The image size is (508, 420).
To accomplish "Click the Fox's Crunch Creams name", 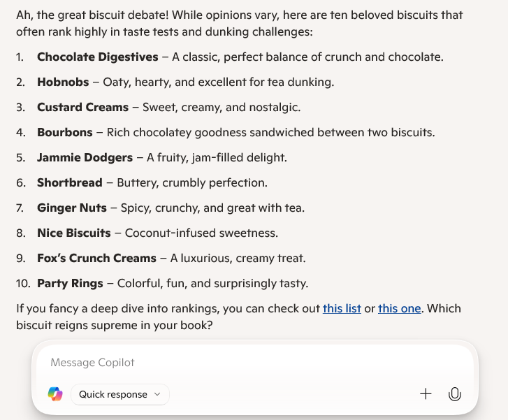I will [96, 258].
